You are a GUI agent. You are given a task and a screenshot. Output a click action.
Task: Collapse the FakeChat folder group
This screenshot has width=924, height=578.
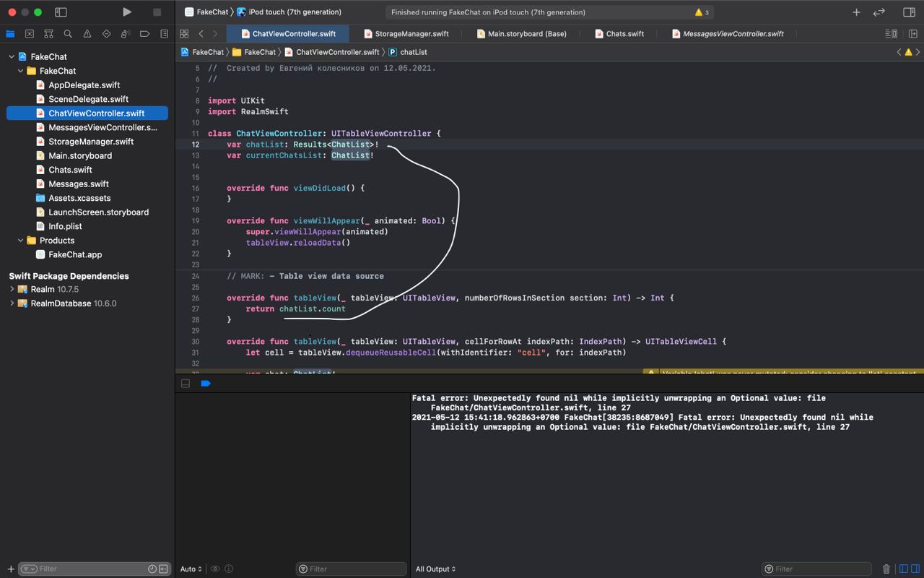pos(21,71)
